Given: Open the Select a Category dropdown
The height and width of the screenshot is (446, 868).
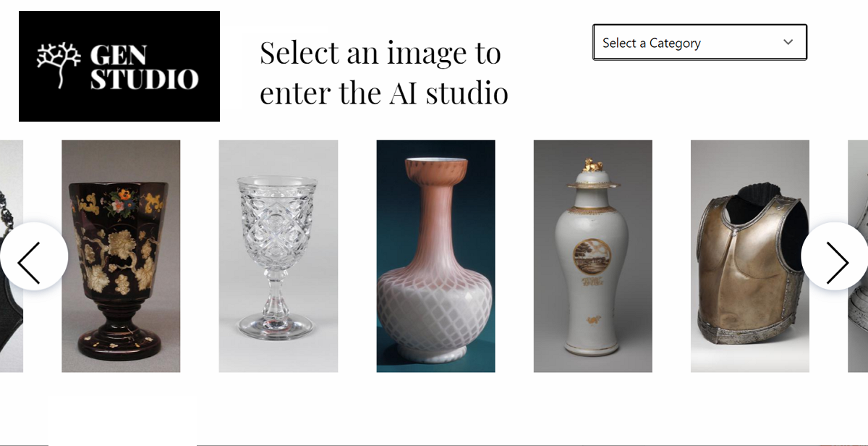Looking at the screenshot, I should (x=699, y=43).
